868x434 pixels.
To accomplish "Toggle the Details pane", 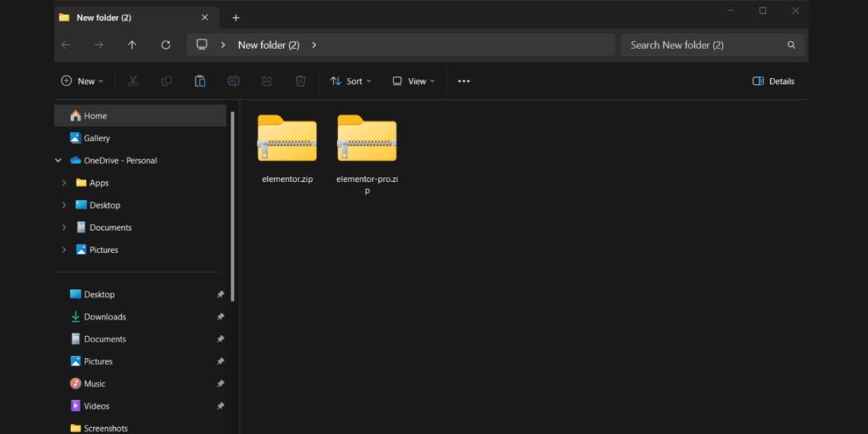I will coord(774,81).
